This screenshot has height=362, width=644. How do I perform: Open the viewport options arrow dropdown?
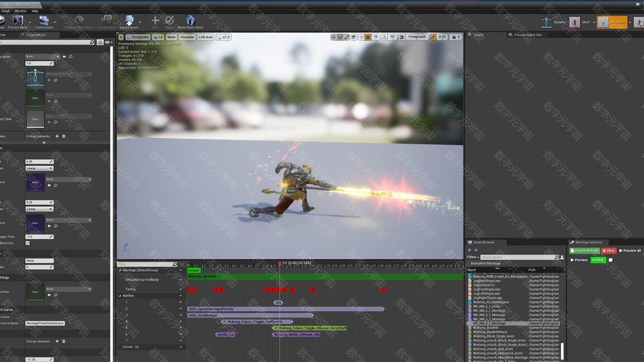[x=121, y=37]
